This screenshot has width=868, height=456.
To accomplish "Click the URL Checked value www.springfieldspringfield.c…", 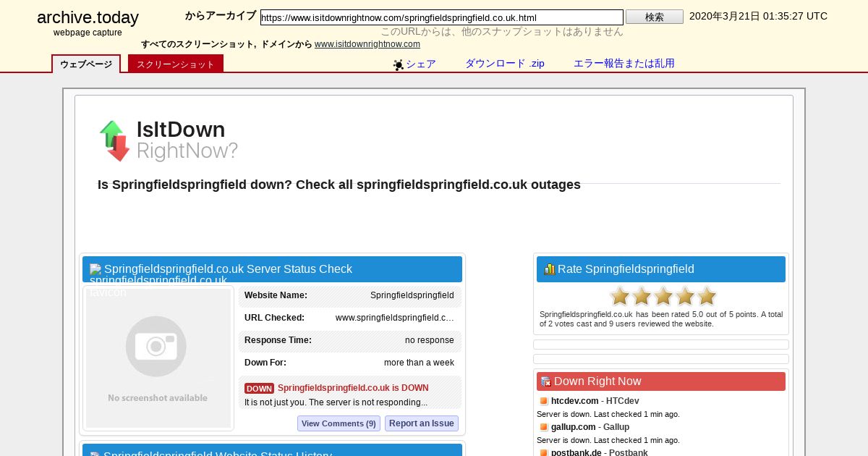I will click(395, 318).
